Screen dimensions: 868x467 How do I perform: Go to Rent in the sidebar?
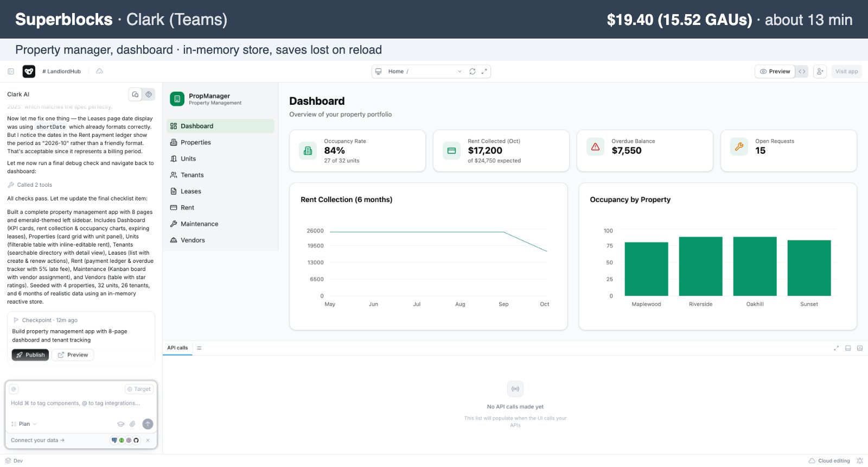pos(220,207)
